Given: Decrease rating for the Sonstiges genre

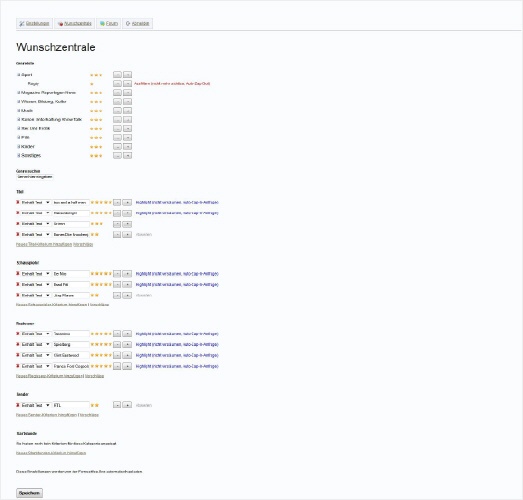Looking at the screenshot, I should coord(117,155).
